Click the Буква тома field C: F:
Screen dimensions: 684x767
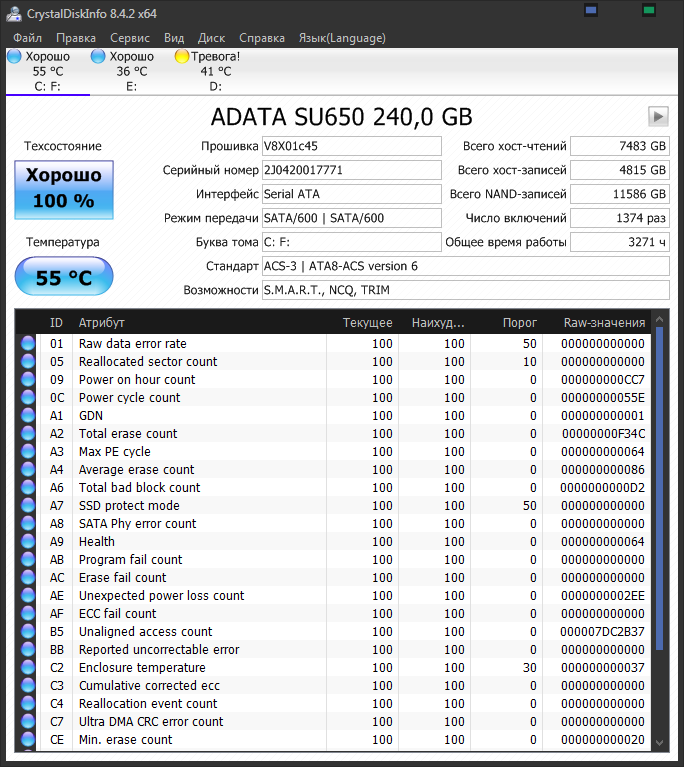pyautogui.click(x=352, y=242)
